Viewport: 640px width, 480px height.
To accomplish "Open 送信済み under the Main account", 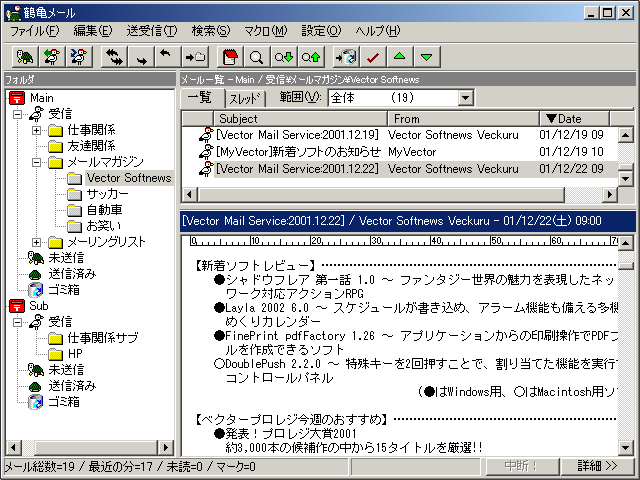I will tap(62, 274).
